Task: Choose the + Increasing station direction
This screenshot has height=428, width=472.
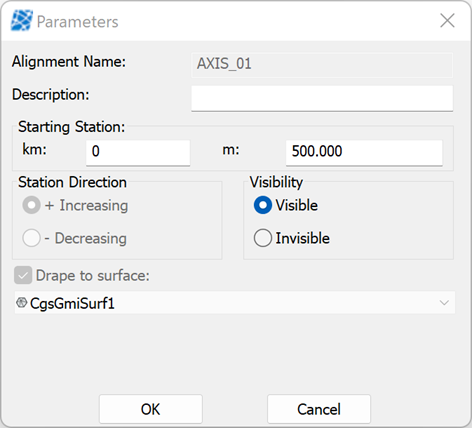Action: [x=31, y=205]
